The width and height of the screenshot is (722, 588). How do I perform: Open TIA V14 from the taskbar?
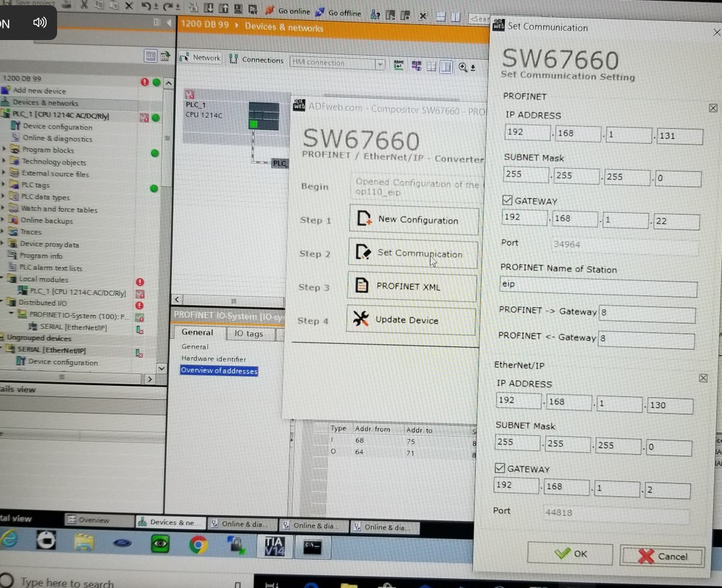pyautogui.click(x=274, y=546)
